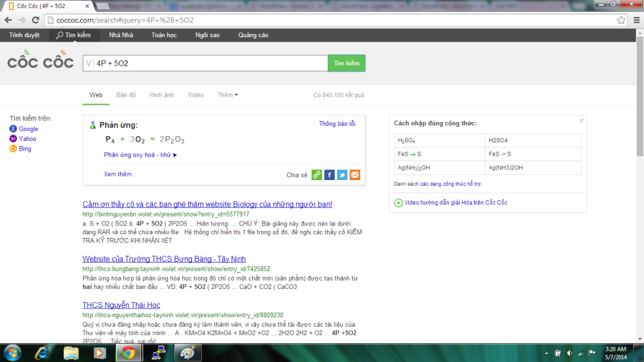Switch to the Video tab
The width and height of the screenshot is (644, 362).
[x=196, y=95]
